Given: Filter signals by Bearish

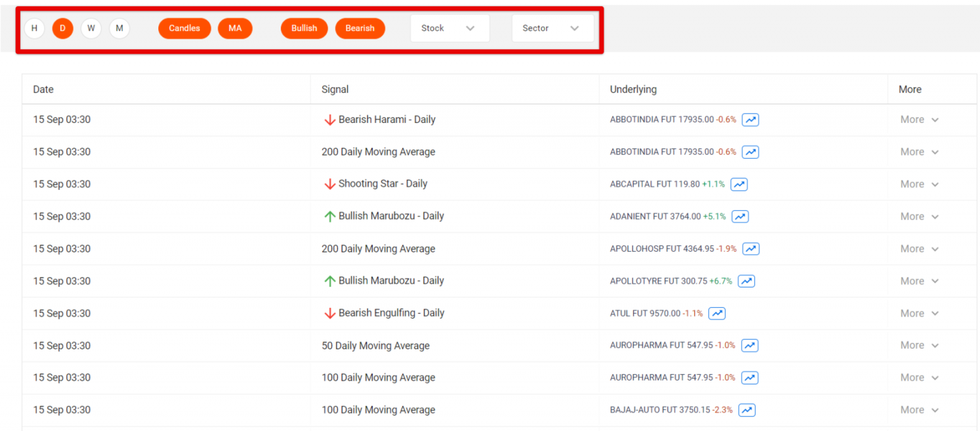Looking at the screenshot, I should click(x=360, y=28).
